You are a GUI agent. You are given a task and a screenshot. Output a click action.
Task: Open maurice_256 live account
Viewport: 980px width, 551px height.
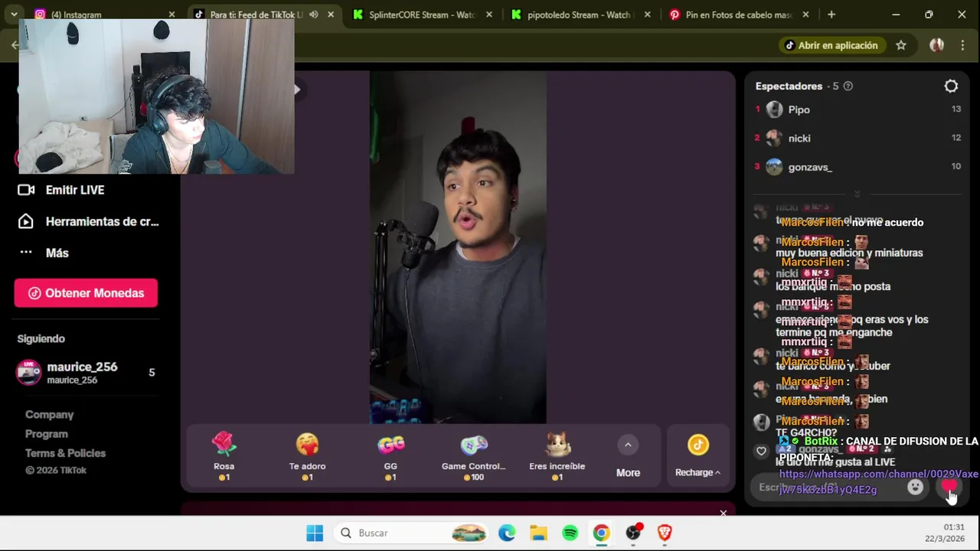pos(86,373)
